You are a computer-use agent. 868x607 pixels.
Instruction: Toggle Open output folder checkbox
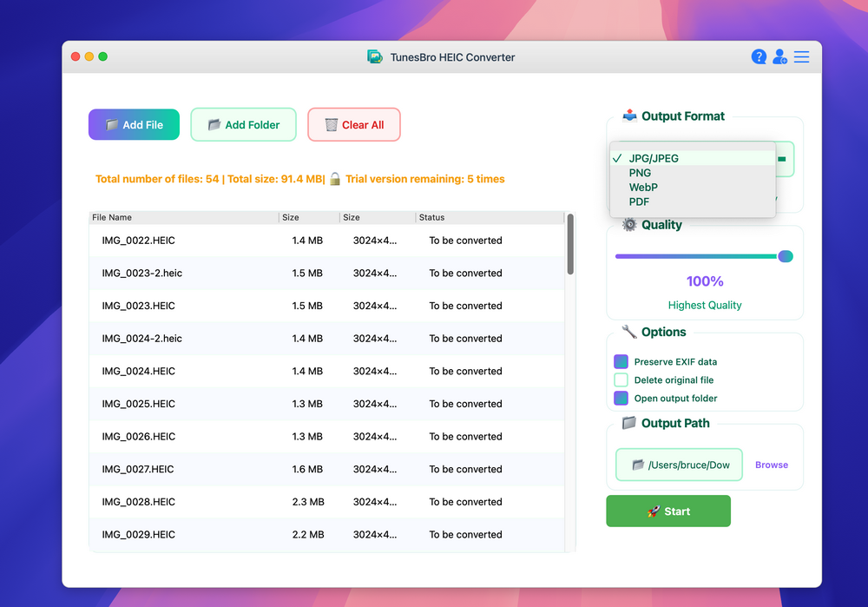(x=621, y=399)
